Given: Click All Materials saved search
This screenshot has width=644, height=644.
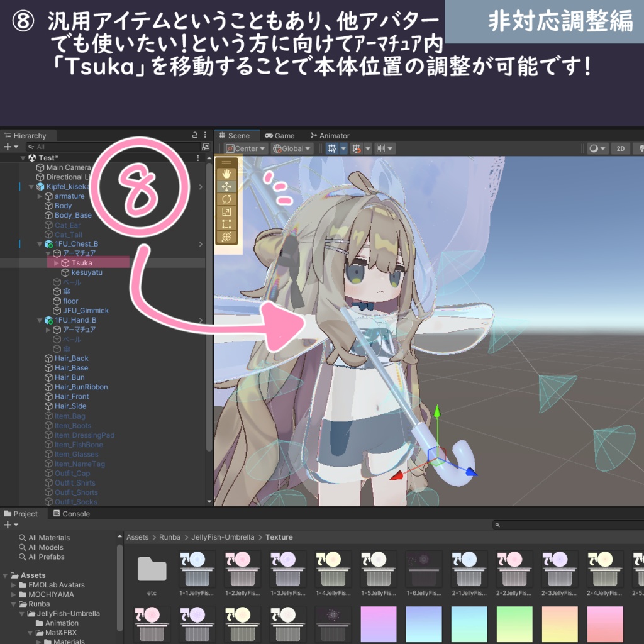Looking at the screenshot, I should (x=49, y=538).
